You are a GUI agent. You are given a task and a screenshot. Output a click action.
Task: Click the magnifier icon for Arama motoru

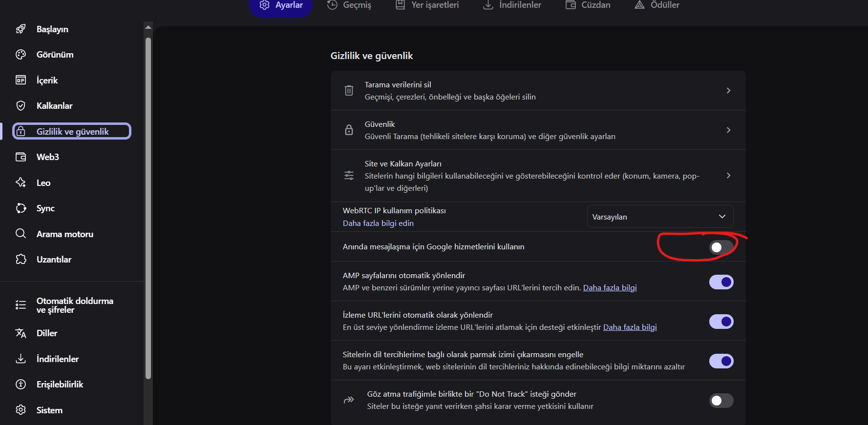[x=21, y=234]
